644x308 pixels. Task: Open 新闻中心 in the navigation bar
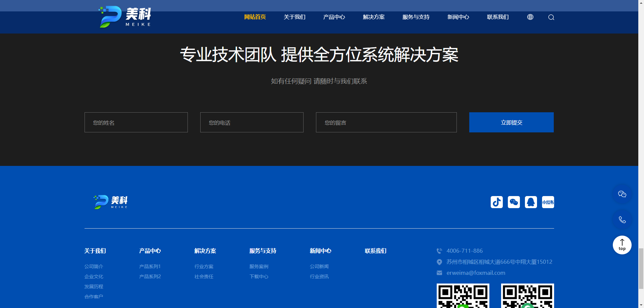pos(458,17)
